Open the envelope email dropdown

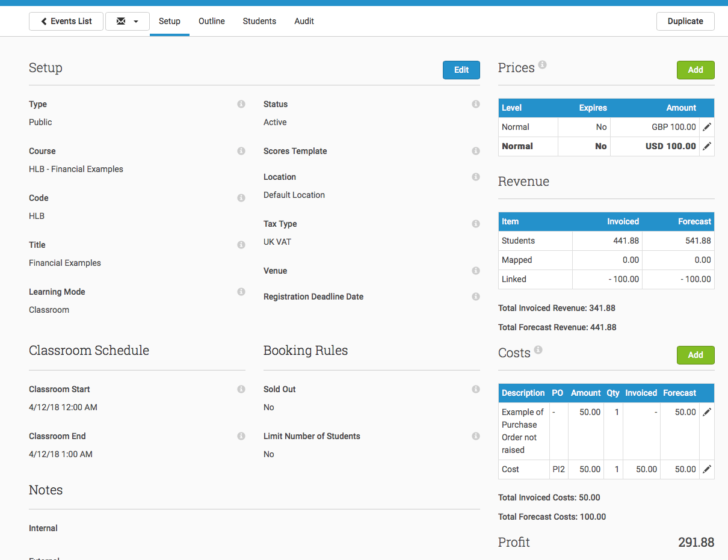(x=127, y=21)
